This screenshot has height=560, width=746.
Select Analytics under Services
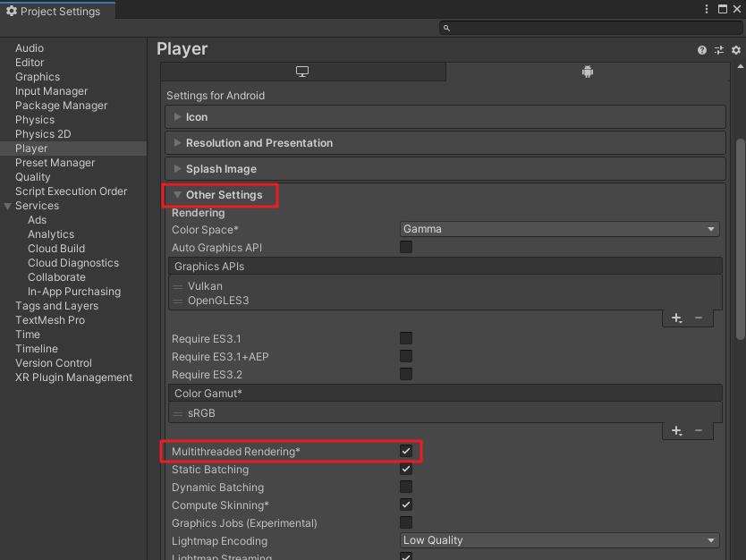tap(51, 234)
